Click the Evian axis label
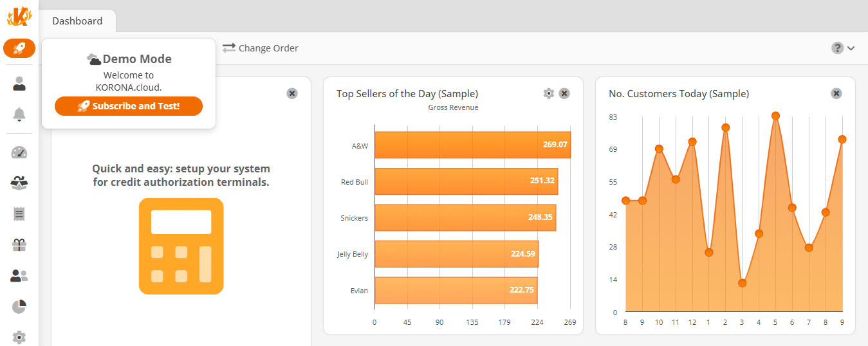 tap(359, 291)
